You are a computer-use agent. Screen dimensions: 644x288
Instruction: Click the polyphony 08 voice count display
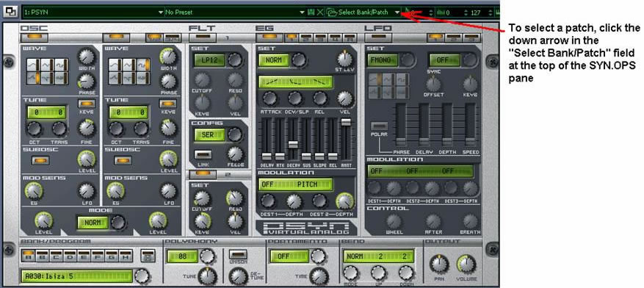(183, 256)
